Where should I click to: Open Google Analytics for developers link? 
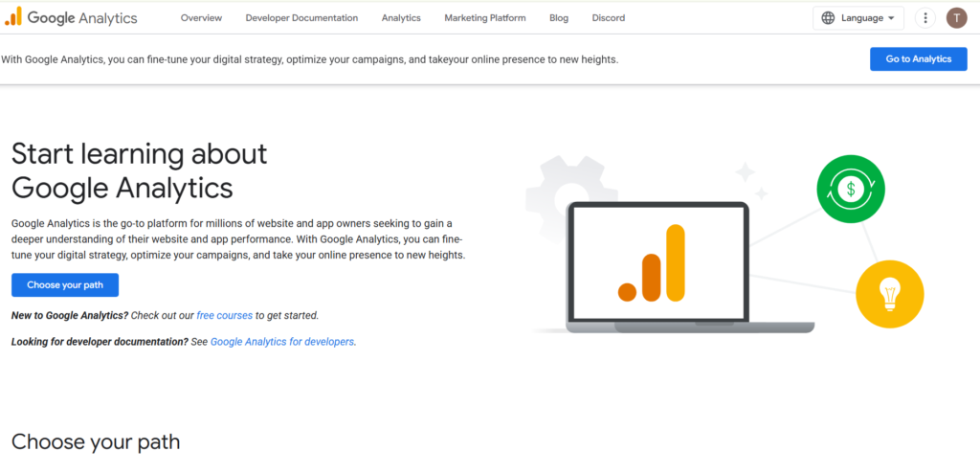click(282, 342)
